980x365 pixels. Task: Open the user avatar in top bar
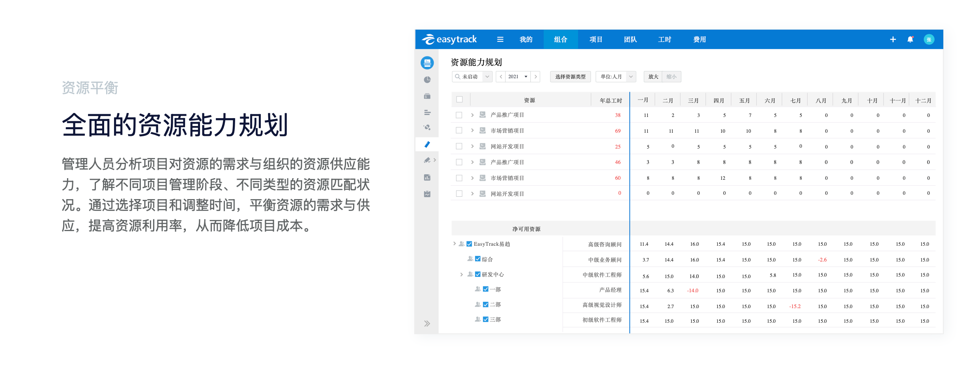tap(929, 40)
